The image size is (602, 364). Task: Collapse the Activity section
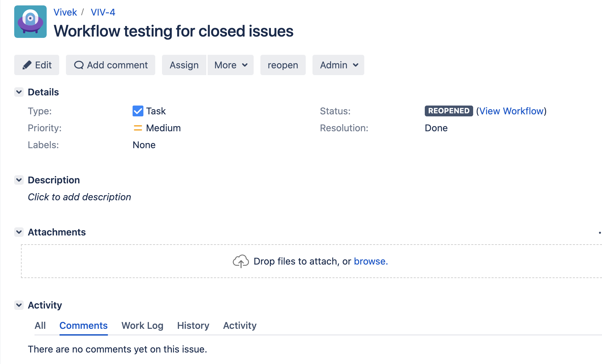tap(19, 305)
